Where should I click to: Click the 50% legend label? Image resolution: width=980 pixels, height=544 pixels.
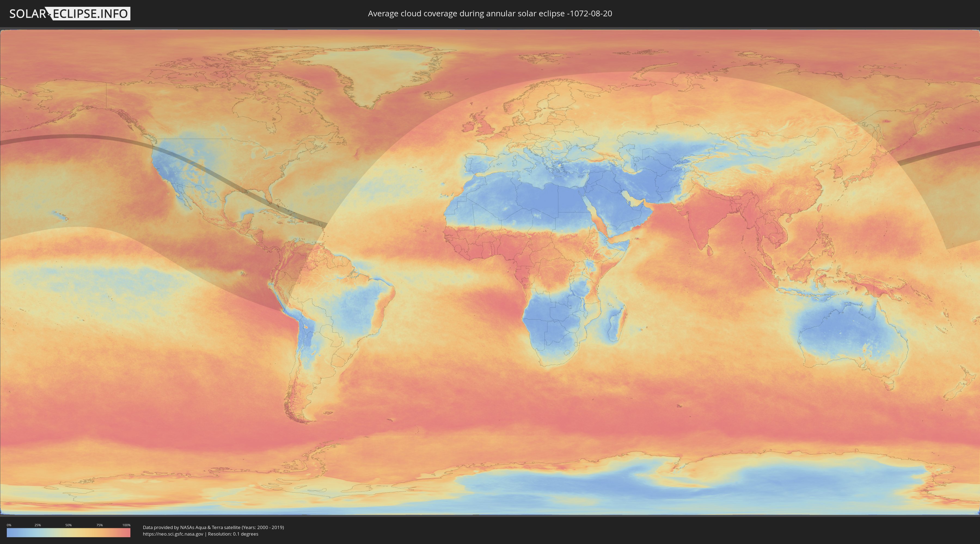click(x=69, y=525)
